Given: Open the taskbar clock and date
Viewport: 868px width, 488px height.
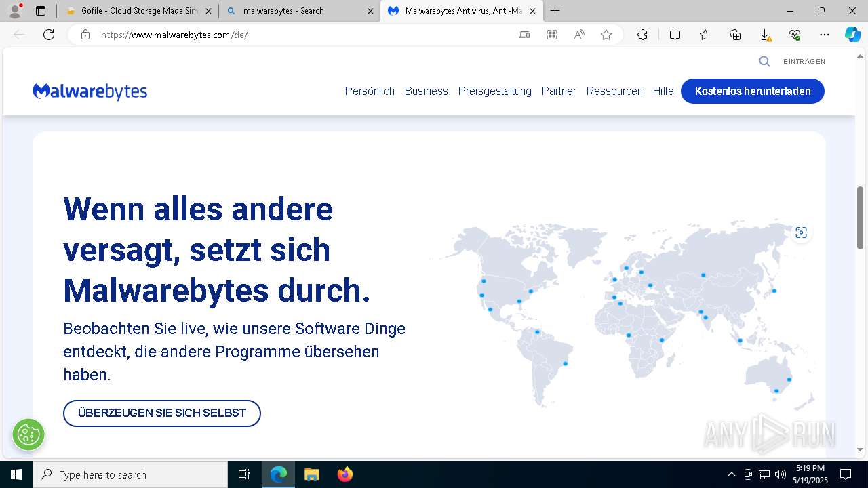Looking at the screenshot, I should tap(810, 474).
